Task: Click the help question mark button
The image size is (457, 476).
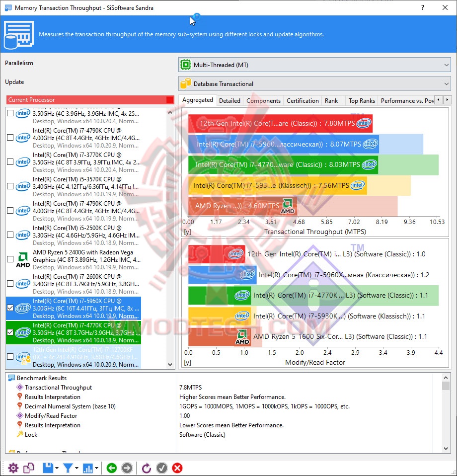Action: (x=422, y=7)
